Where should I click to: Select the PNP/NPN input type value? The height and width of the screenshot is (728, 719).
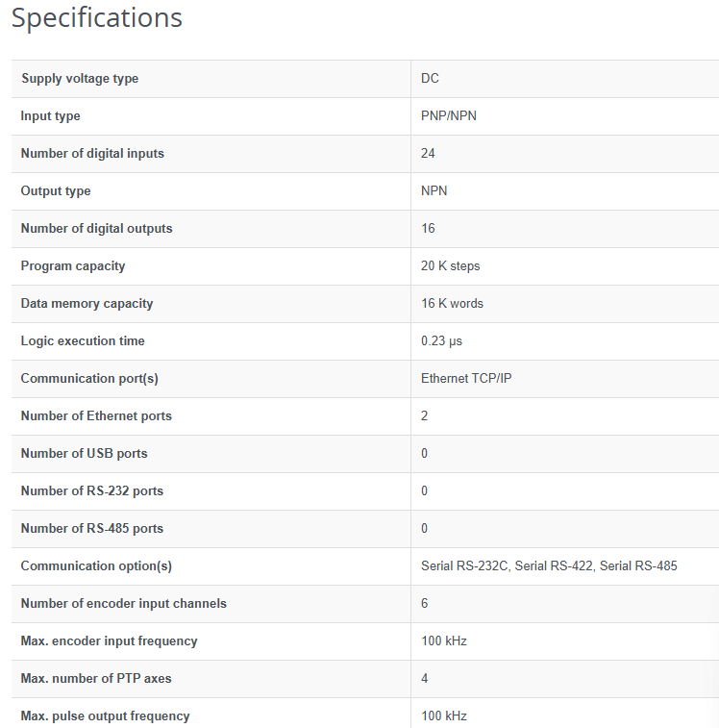448,116
